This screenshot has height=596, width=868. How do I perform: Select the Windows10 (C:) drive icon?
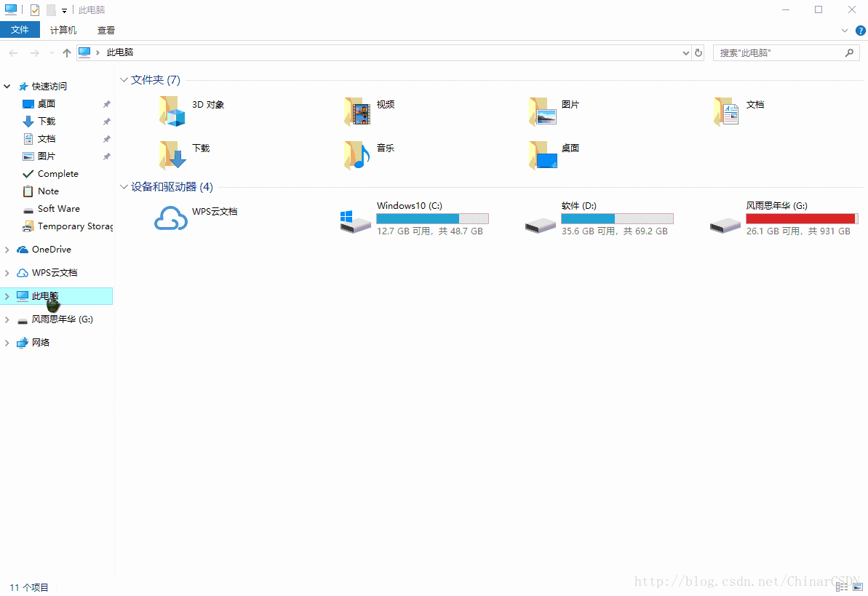(355, 221)
